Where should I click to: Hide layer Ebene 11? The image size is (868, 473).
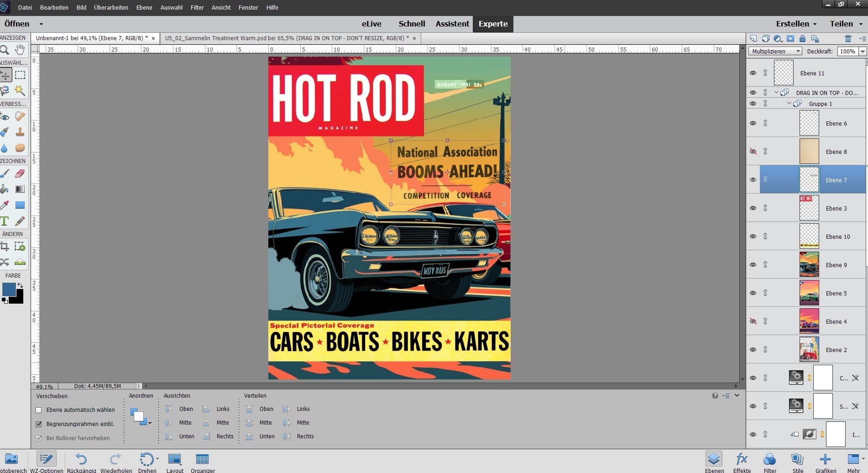click(753, 73)
